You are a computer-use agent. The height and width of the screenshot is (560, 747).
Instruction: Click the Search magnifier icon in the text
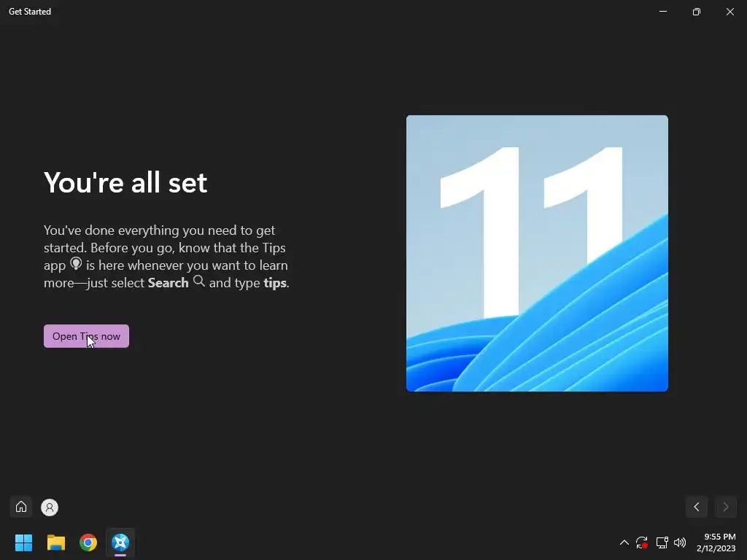[198, 281]
